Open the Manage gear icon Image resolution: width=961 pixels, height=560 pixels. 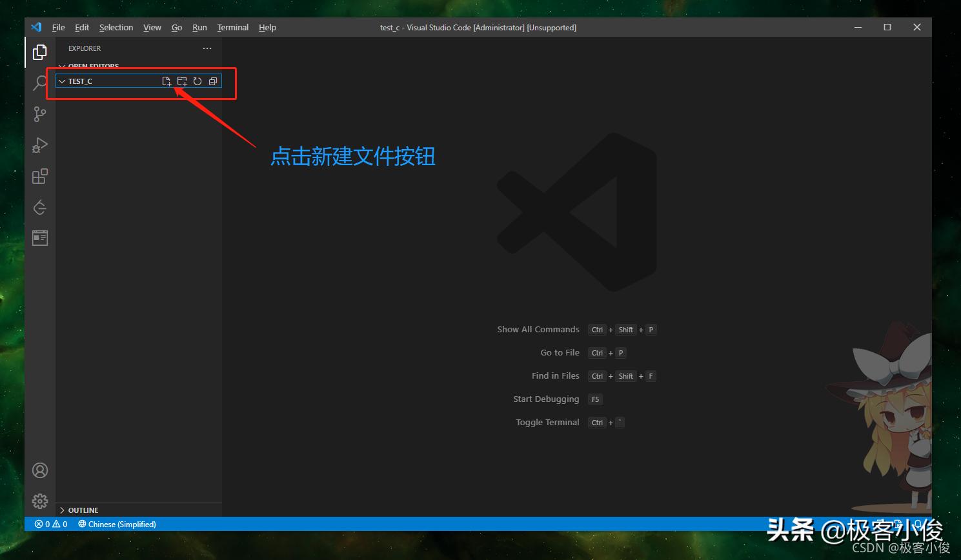[39, 501]
